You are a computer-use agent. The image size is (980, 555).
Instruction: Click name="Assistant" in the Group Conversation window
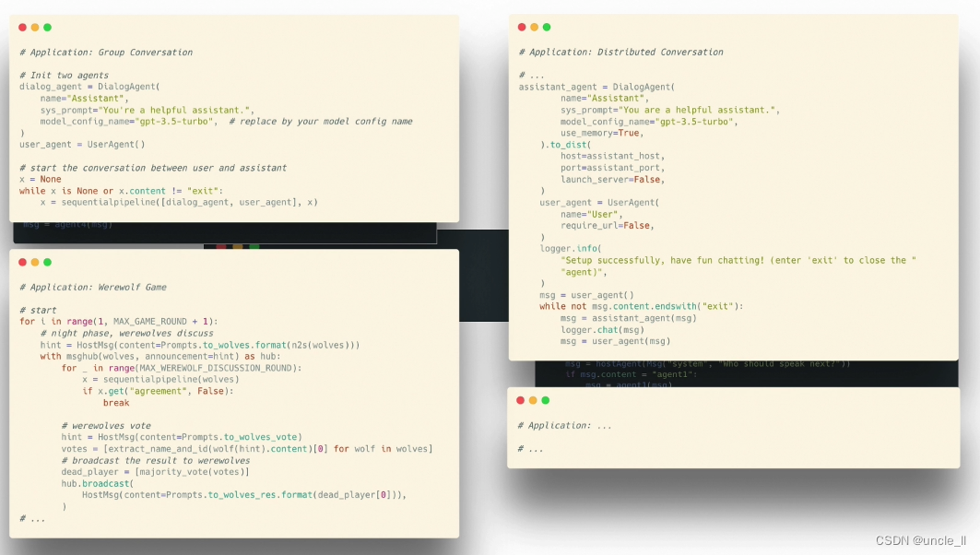coord(85,98)
